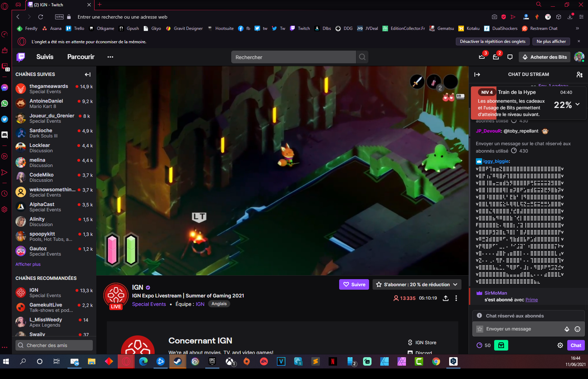The width and height of the screenshot is (588, 379).
Task: Click the Suivre follow button
Action: pos(354,284)
